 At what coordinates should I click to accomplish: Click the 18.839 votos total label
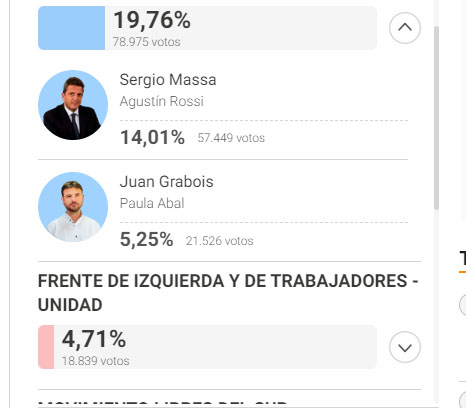(96, 361)
